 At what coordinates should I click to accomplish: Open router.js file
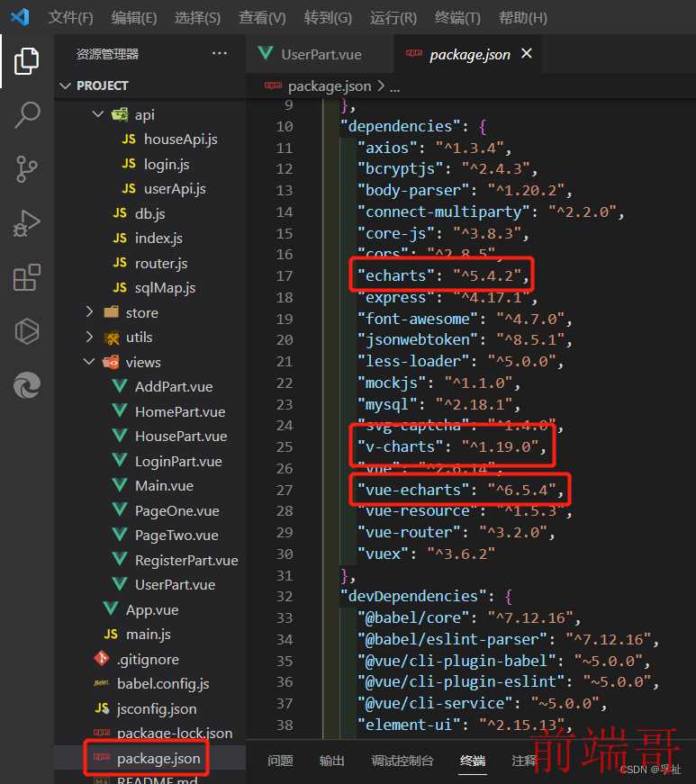(150, 264)
